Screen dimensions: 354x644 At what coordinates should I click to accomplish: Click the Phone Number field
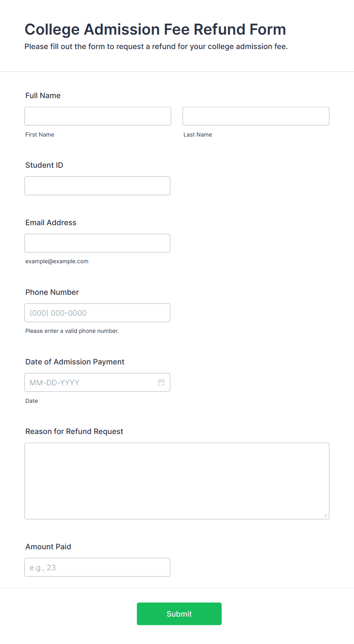click(x=97, y=313)
